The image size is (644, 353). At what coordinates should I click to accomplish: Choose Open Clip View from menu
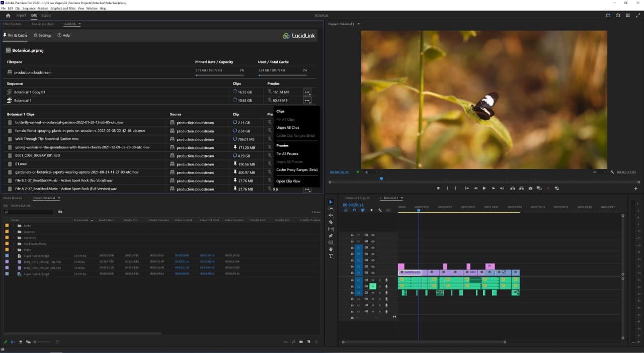coord(288,181)
